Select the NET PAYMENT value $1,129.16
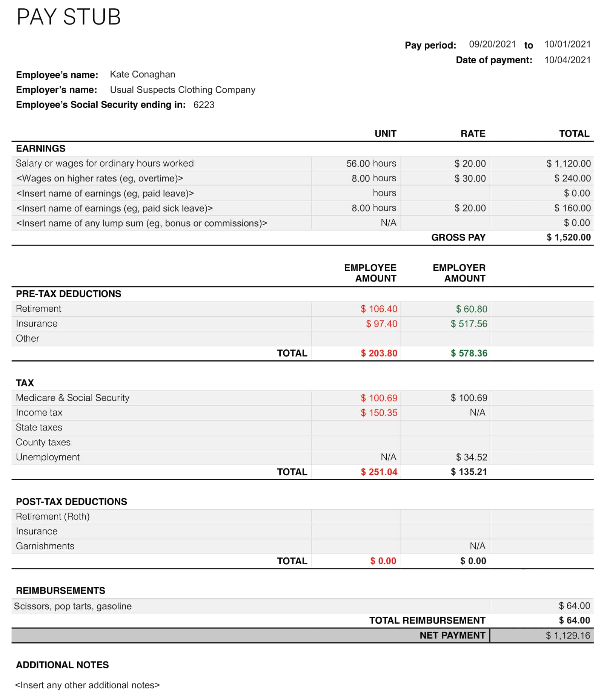This screenshot has height=700, width=607. click(568, 636)
